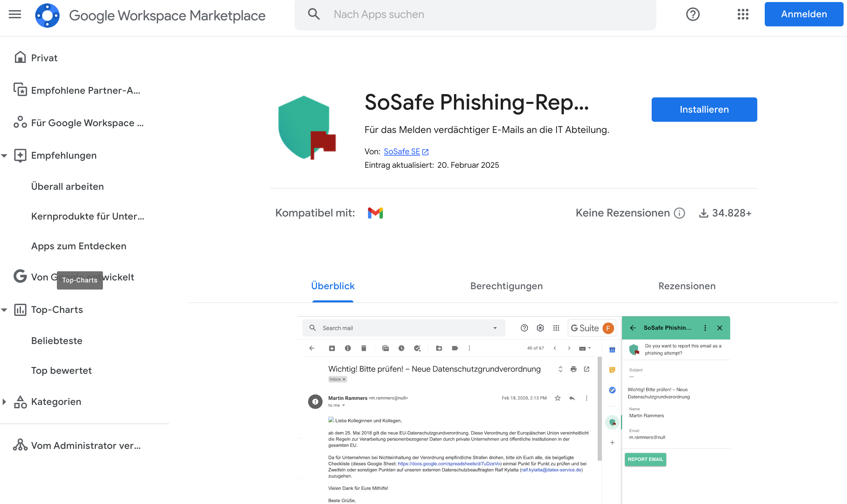Open the Google apps grid launcher

pos(743,14)
